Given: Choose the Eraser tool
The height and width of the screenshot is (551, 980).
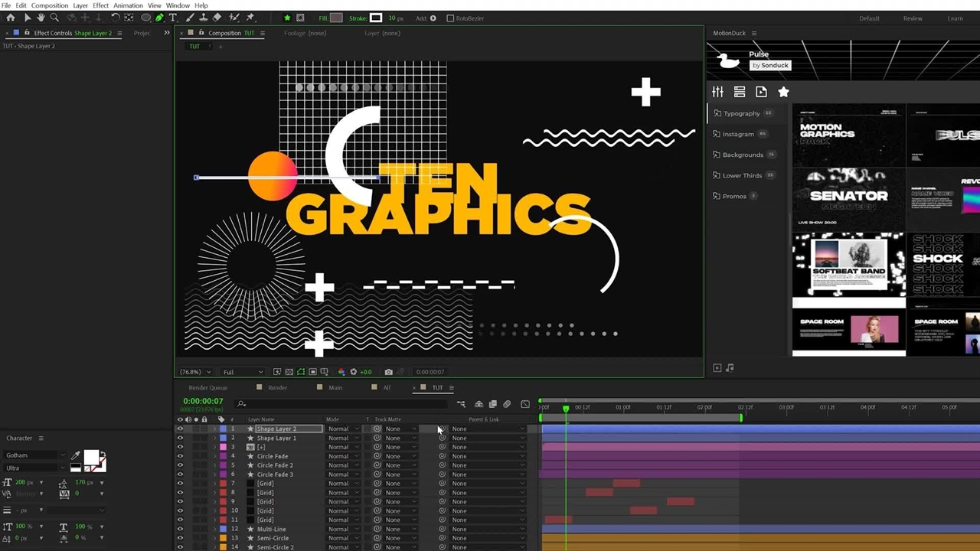Looking at the screenshot, I should point(217,18).
